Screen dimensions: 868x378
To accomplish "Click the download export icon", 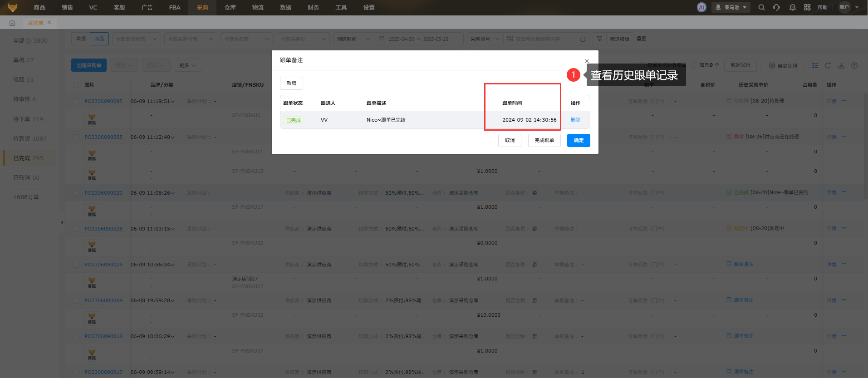I will point(841,65).
